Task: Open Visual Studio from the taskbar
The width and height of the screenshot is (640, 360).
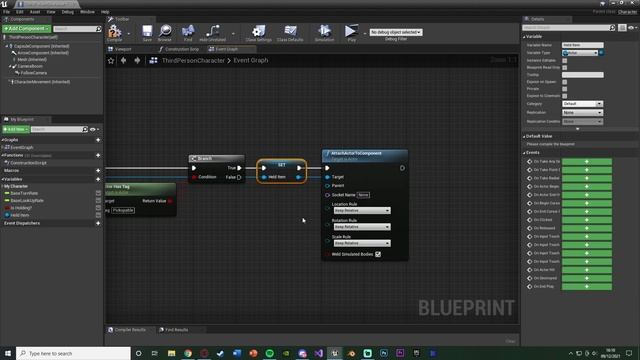Action: [x=319, y=353]
